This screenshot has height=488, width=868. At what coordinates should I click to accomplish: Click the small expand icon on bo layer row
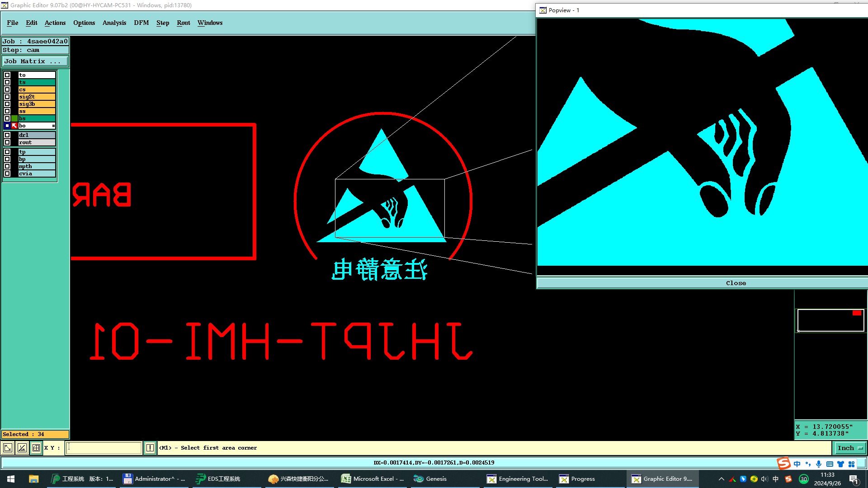(x=53, y=126)
